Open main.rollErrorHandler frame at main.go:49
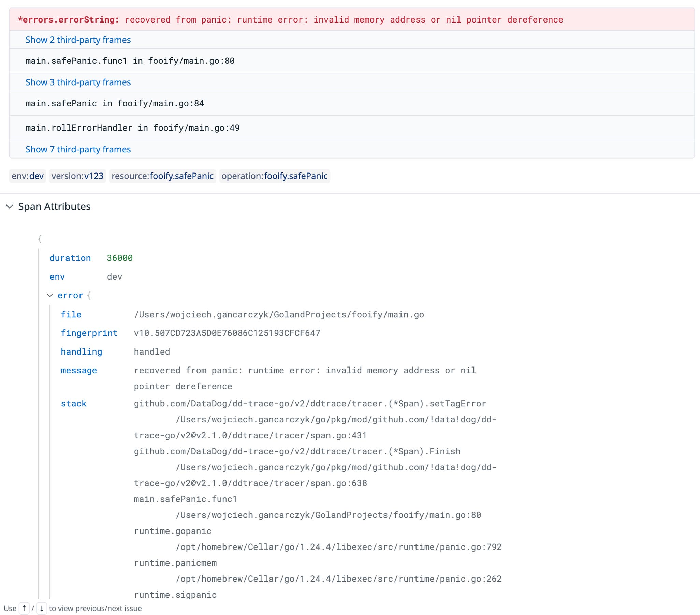 point(352,128)
